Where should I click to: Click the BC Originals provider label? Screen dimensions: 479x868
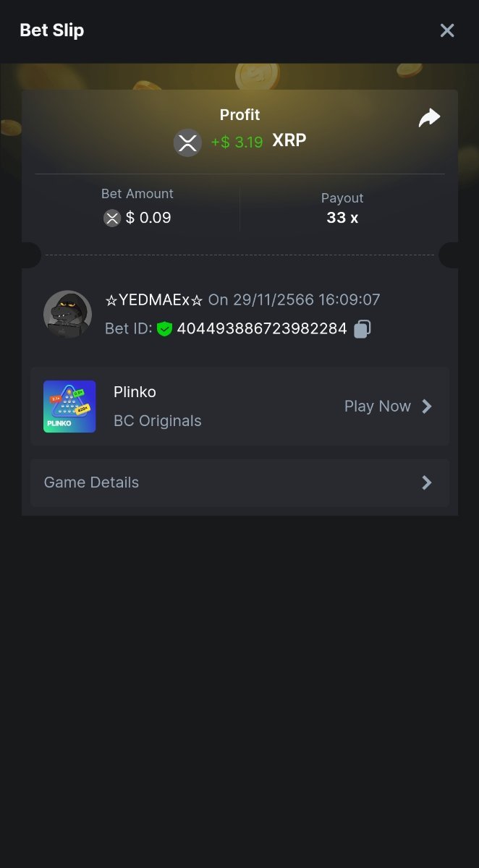tap(157, 421)
